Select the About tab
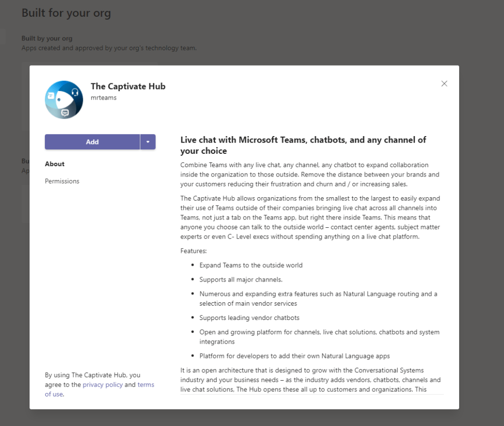The image size is (504, 426). [55, 164]
